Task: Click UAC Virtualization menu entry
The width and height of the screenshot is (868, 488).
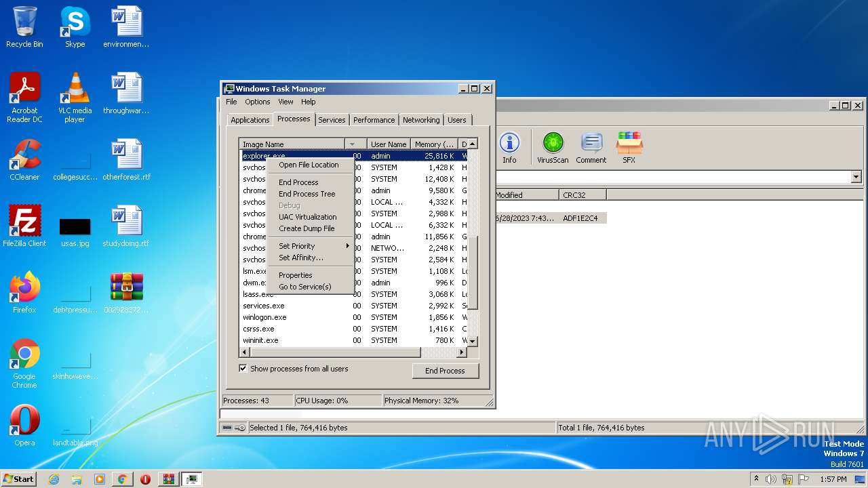Action: pos(307,217)
